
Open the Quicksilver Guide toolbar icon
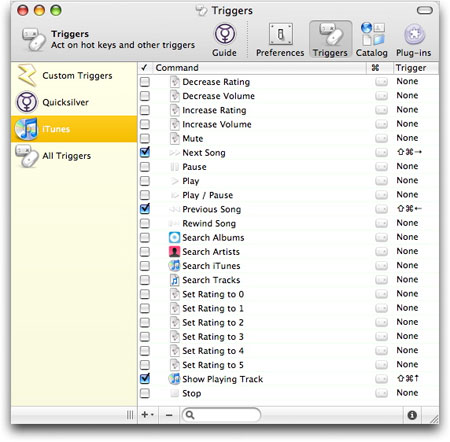[224, 34]
